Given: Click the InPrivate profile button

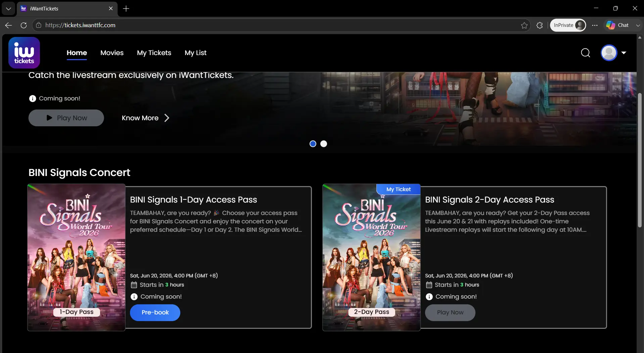Looking at the screenshot, I should click(x=568, y=25).
